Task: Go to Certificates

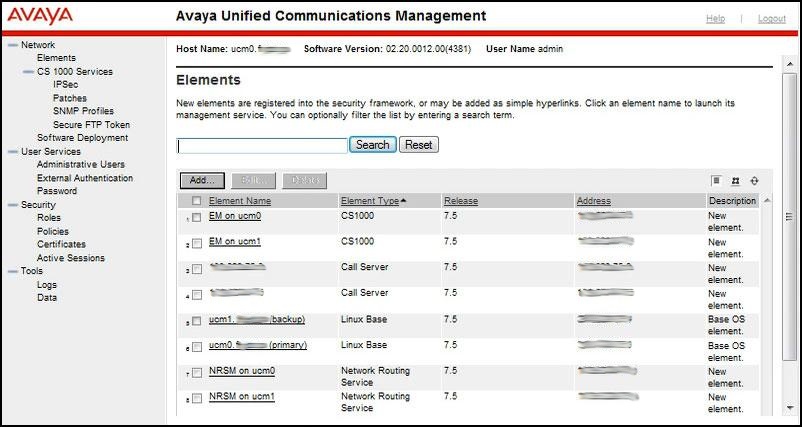Action: tap(61, 244)
